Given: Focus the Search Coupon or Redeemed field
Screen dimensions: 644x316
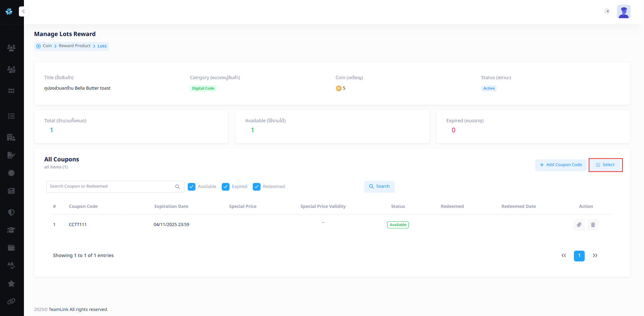Looking at the screenshot, I should 111,187.
